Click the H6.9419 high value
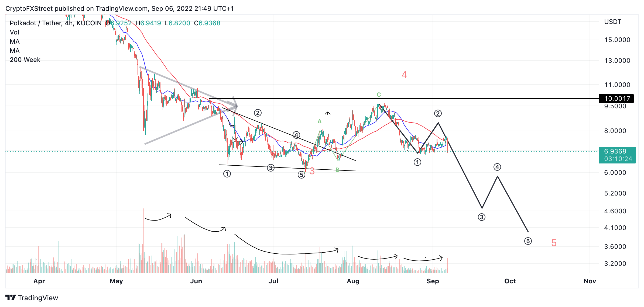644x307 pixels. click(148, 23)
